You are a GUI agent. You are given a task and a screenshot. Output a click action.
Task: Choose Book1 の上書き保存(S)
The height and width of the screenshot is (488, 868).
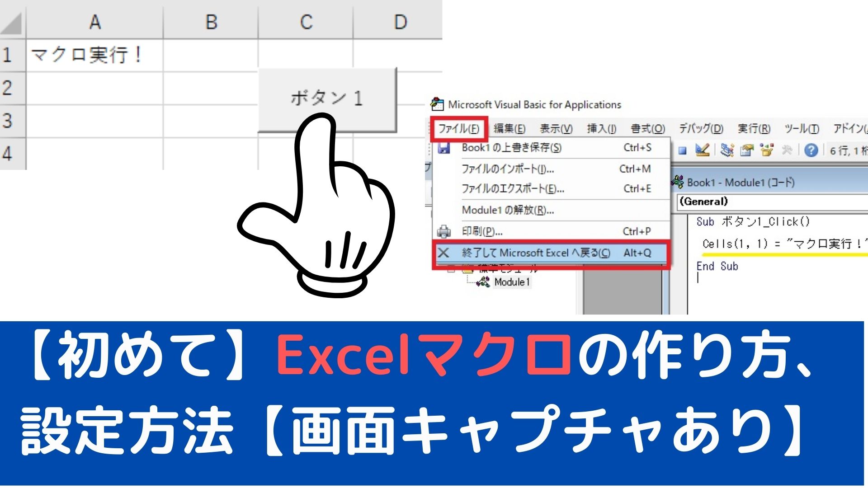pos(551,148)
